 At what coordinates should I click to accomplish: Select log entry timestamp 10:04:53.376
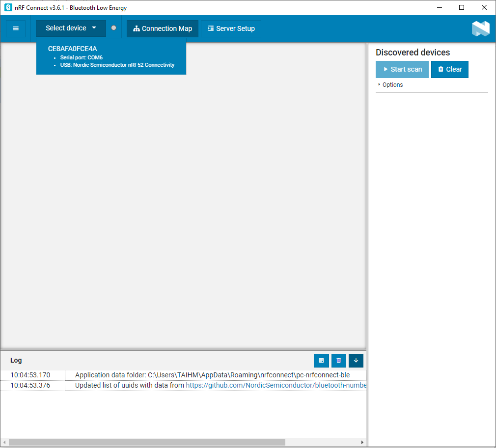[x=30, y=385]
